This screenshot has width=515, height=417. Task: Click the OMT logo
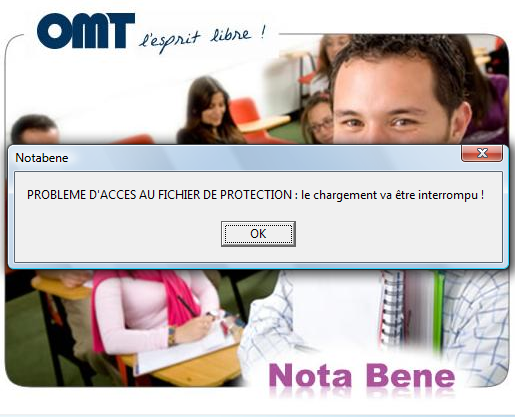pyautogui.click(x=86, y=31)
